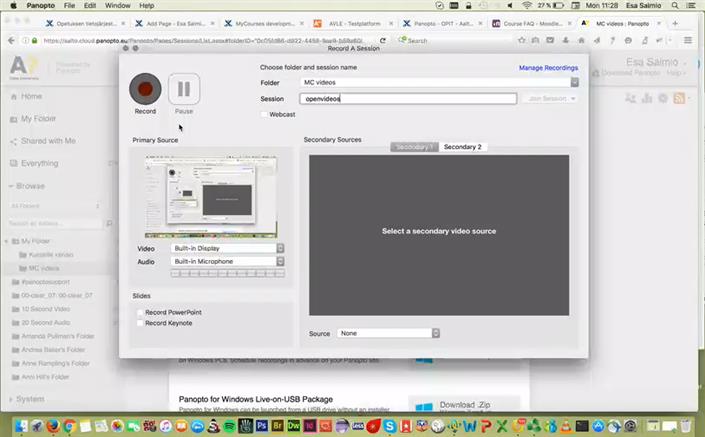This screenshot has height=437, width=705.
Task: Switch to the Secondary 2 tab
Action: pos(463,147)
